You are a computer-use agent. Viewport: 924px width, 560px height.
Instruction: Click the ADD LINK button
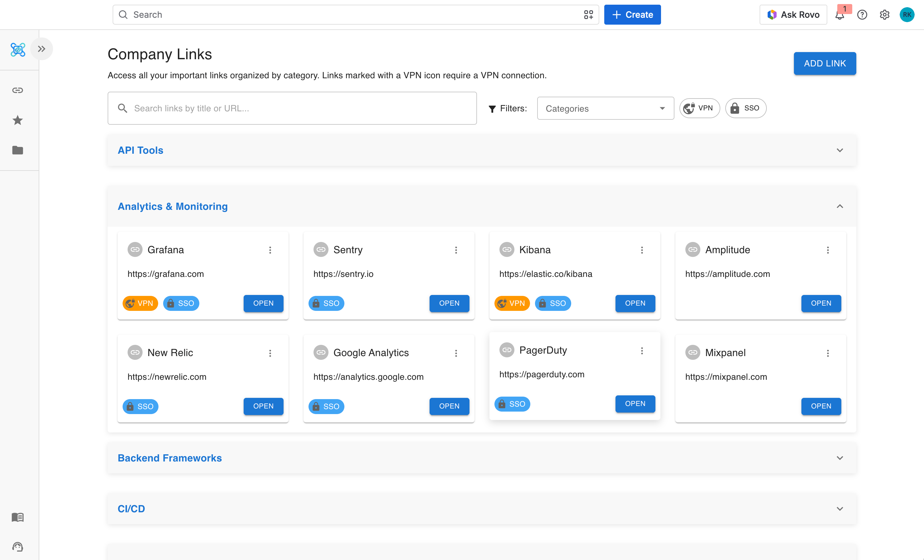pyautogui.click(x=824, y=63)
